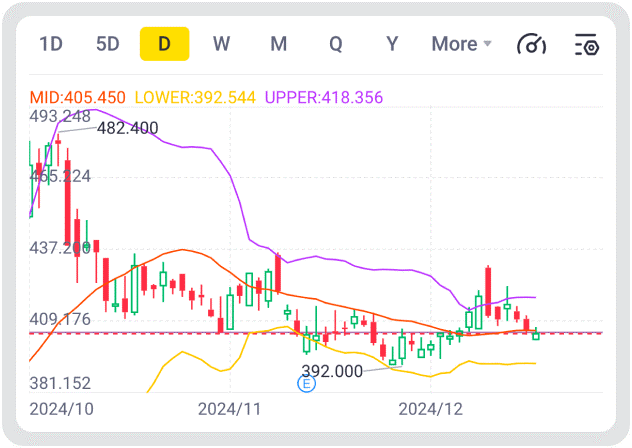Choose the M monthly tab
This screenshot has height=448, width=632.
pyautogui.click(x=279, y=44)
